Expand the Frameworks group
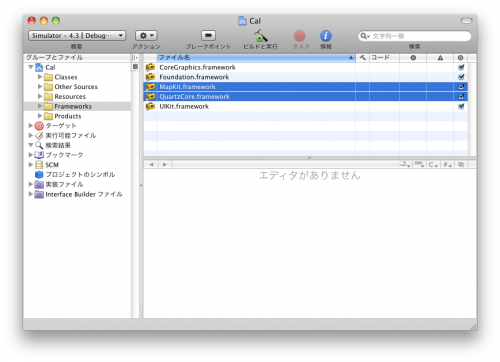 coord(40,106)
